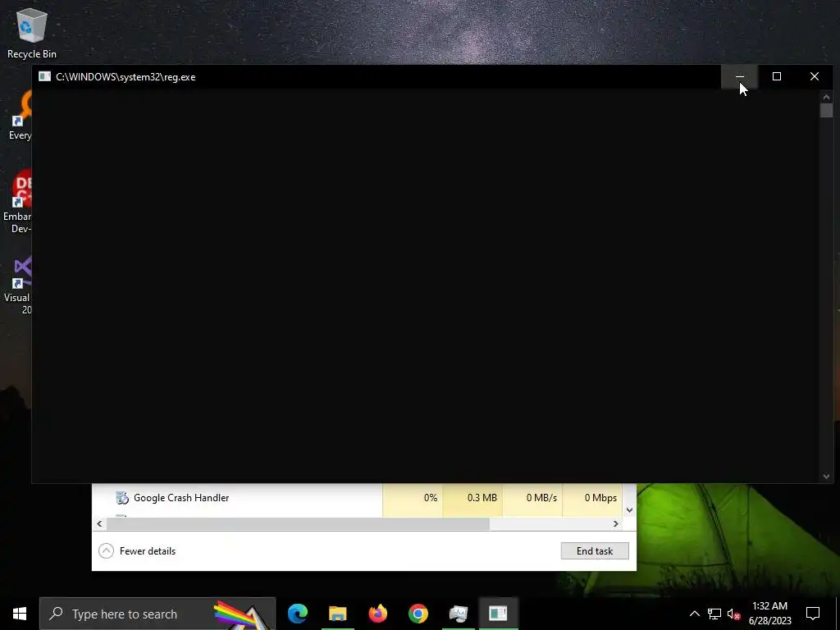Click the 0% CPU cell
Viewport: 840px width, 630px height.
[413, 498]
